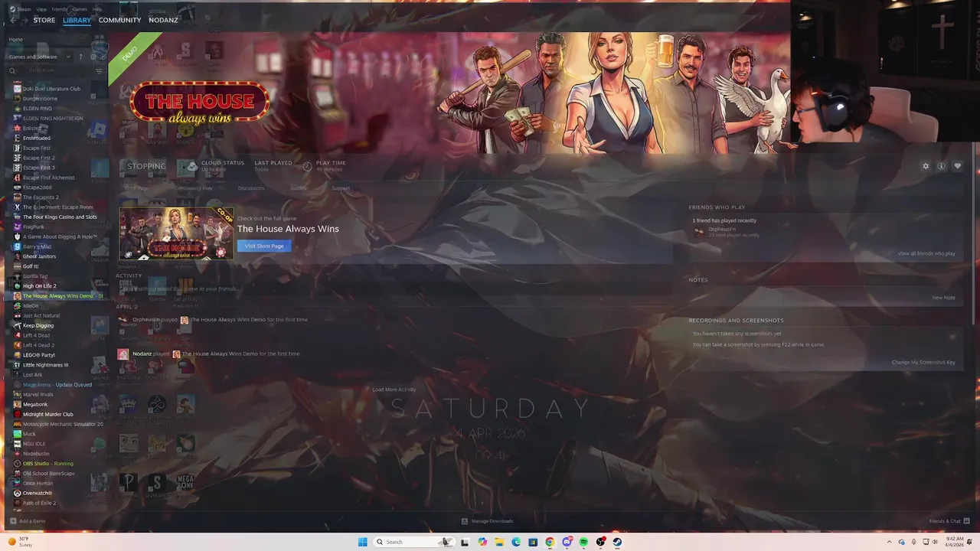Click Change My Screenshot Key
This screenshot has height=551, width=980.
pos(923,362)
